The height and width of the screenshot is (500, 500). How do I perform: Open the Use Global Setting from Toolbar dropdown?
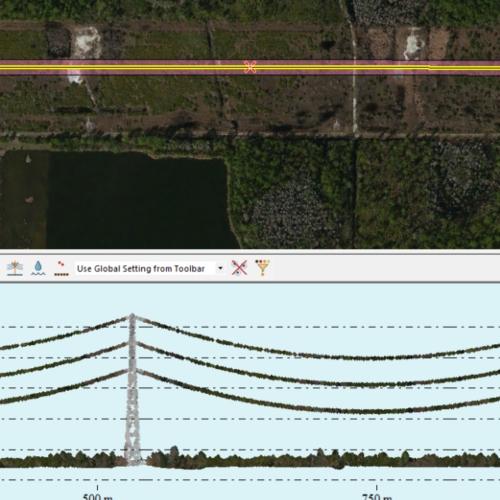149,268
